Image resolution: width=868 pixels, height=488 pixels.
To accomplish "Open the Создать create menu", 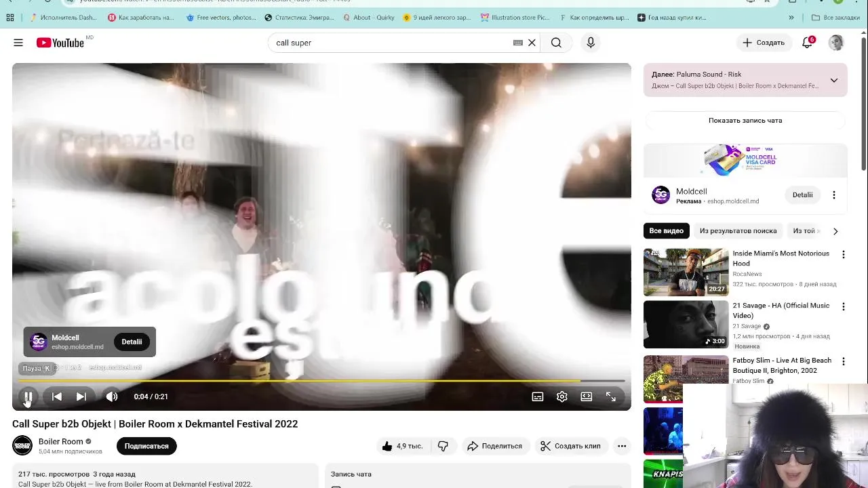I will 764,43.
